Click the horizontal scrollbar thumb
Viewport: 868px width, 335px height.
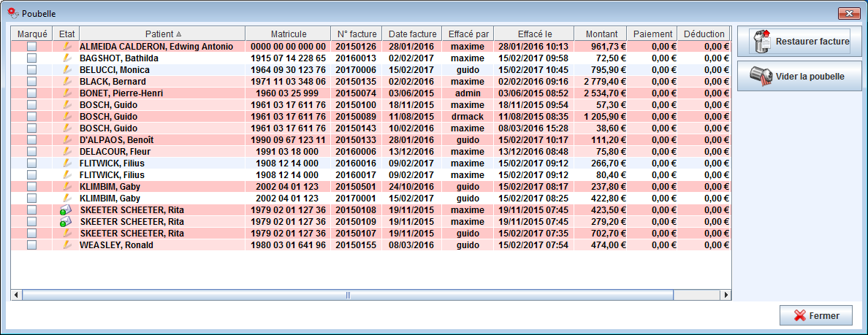click(x=349, y=295)
